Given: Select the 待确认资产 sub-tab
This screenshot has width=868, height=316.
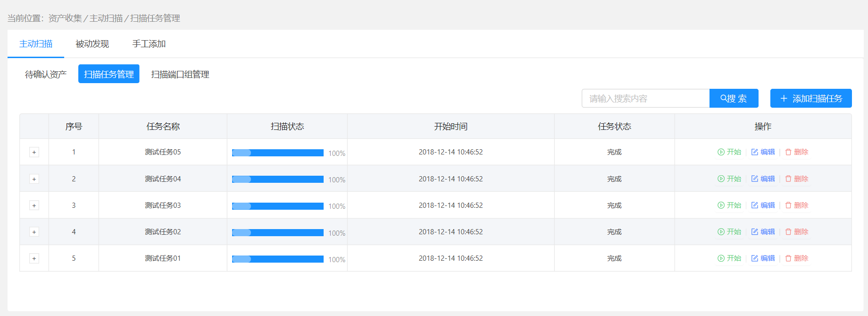Looking at the screenshot, I should [x=46, y=74].
